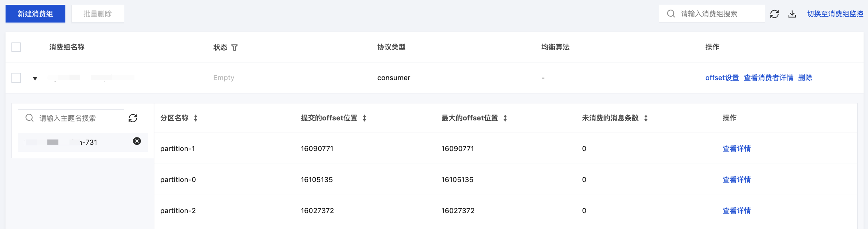
Task: Sort by partition name (分区名称)
Action: click(x=196, y=118)
